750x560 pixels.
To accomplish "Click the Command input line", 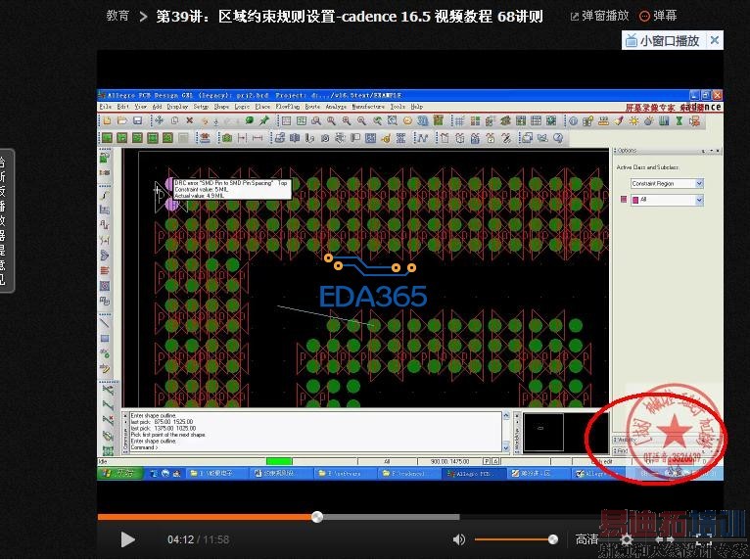I will (315, 447).
